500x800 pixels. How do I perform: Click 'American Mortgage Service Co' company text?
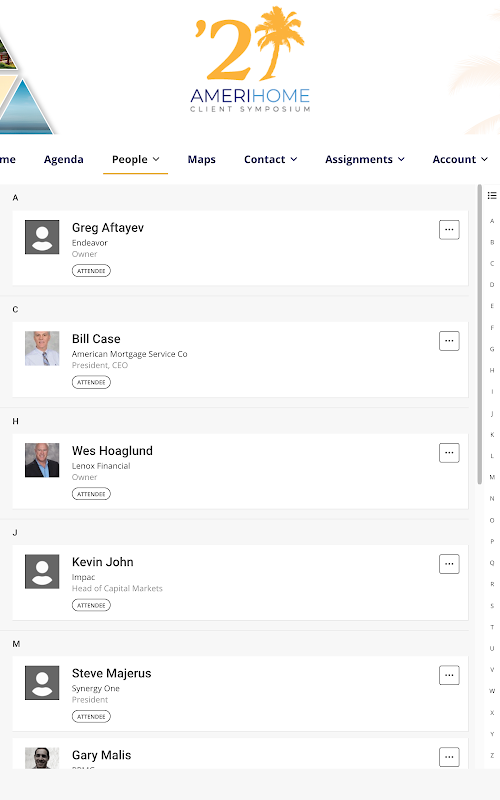(130, 354)
